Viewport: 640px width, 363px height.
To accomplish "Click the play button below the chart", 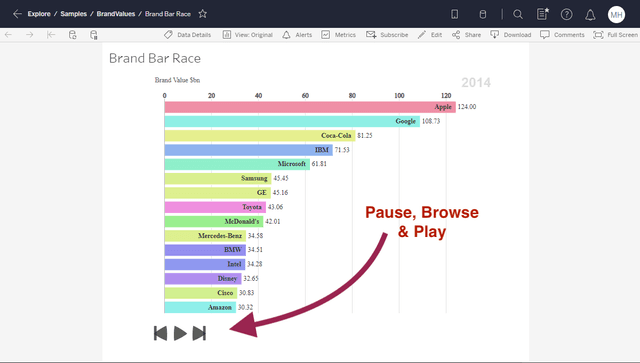I will (x=180, y=333).
